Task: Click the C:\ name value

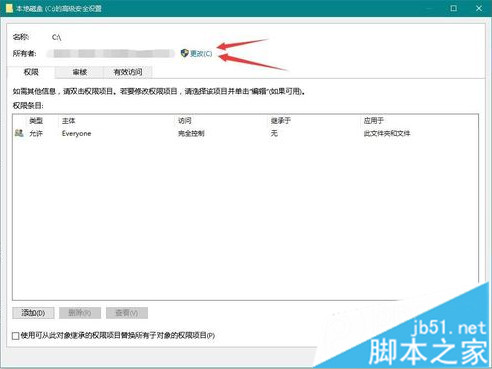Action: tap(56, 37)
